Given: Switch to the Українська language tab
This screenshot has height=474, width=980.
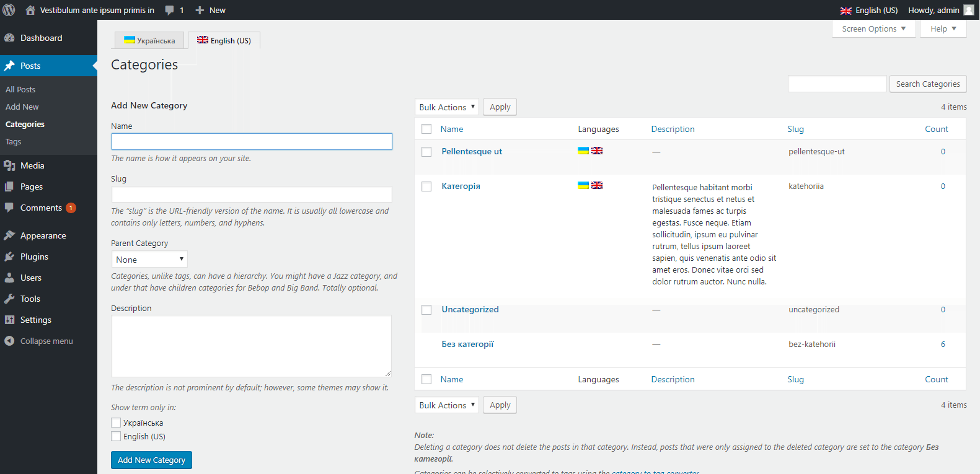Looking at the screenshot, I should pos(149,40).
